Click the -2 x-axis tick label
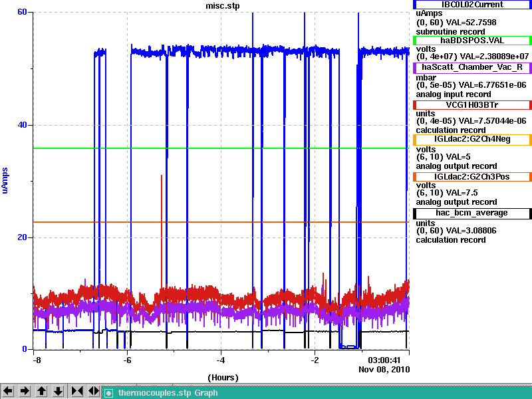 click(315, 360)
